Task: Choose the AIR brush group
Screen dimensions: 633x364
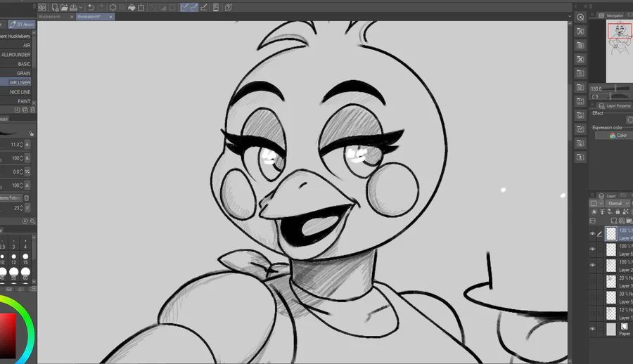Action: [16, 45]
